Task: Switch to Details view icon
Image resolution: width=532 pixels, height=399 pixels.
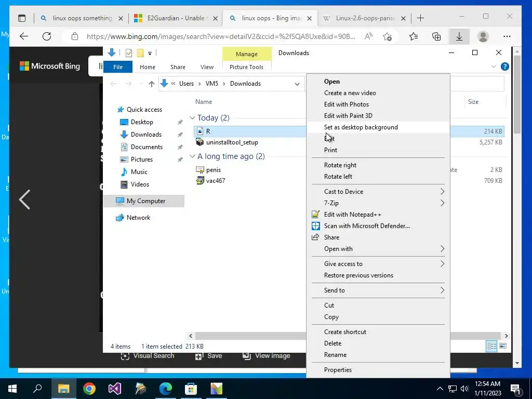Action: [491, 345]
